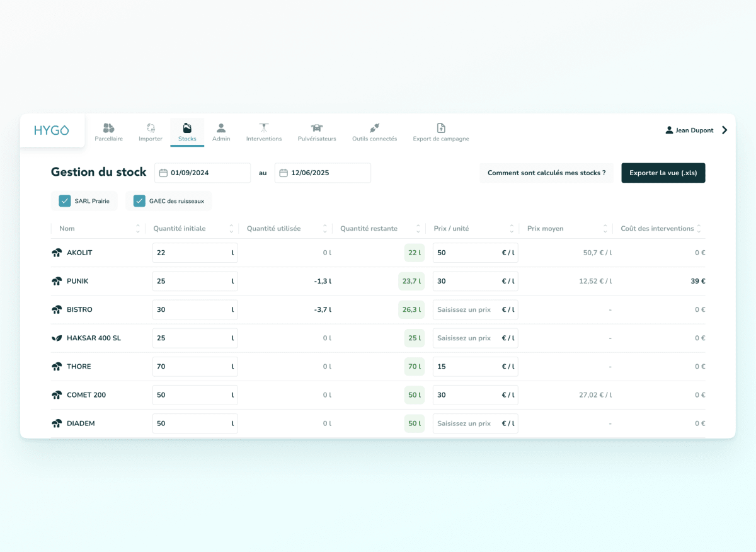756x552 pixels.
Task: Click AKOLIT remaining quantity badge 22 l
Action: [415, 253]
